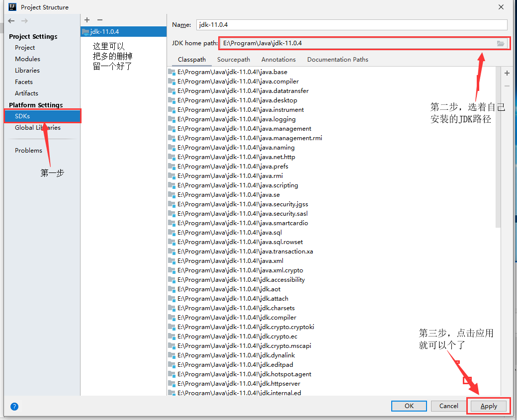Confirm changes with the OK button
This screenshot has height=420, width=517.
[409, 406]
